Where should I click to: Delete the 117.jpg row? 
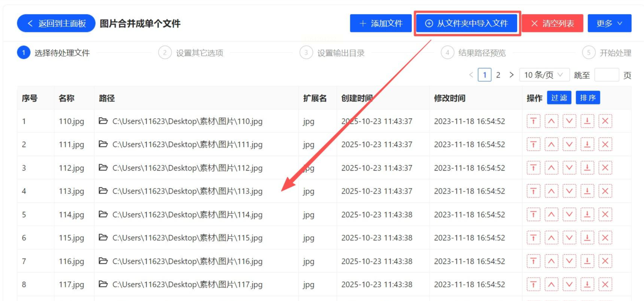tap(605, 284)
